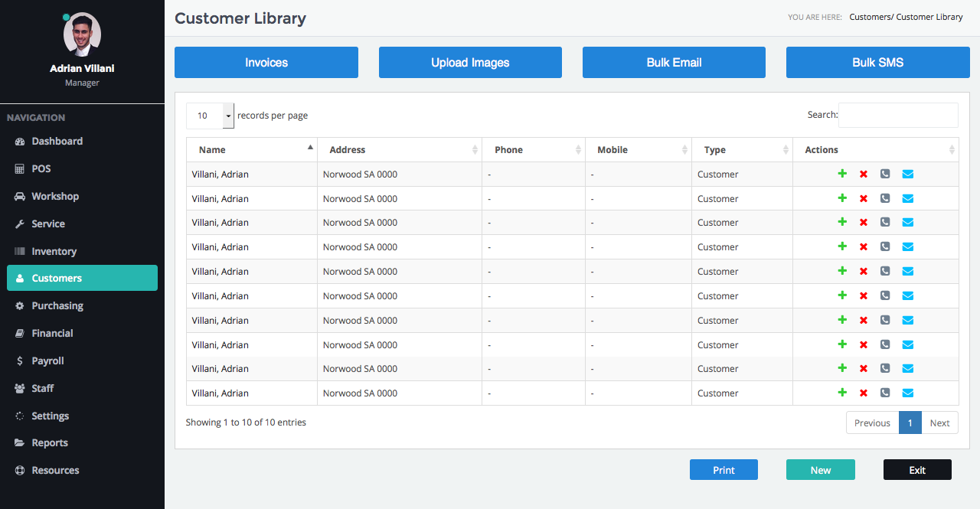
Task: Click the red delete icon in last row
Action: coord(864,393)
